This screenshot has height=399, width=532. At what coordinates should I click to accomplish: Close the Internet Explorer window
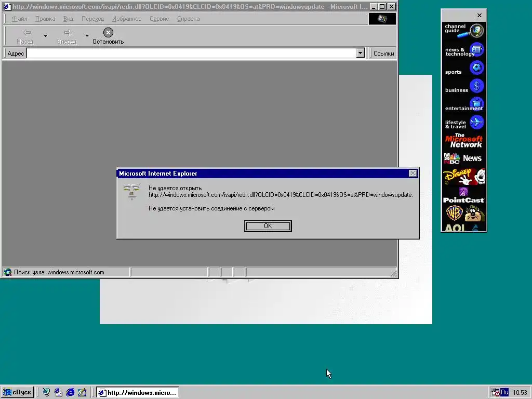[392, 6]
